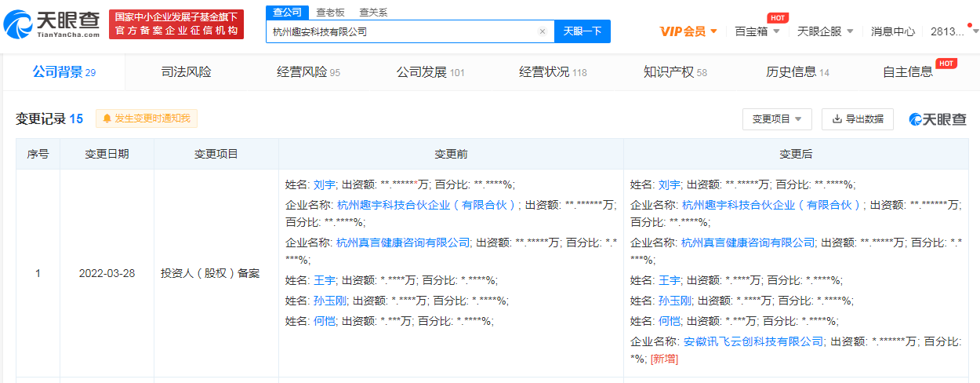Open 刘宇 link in 变更后 column
The width and height of the screenshot is (980, 383).
[x=670, y=184]
